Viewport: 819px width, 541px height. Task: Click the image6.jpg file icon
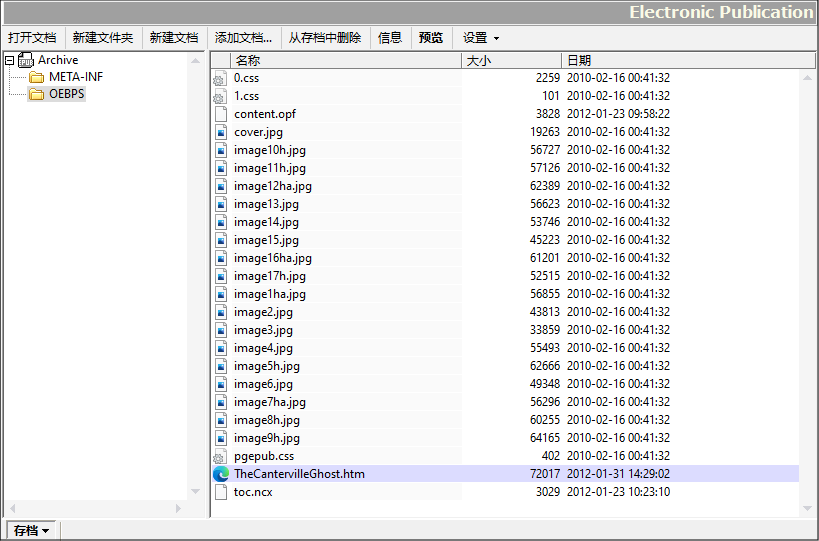tap(220, 384)
